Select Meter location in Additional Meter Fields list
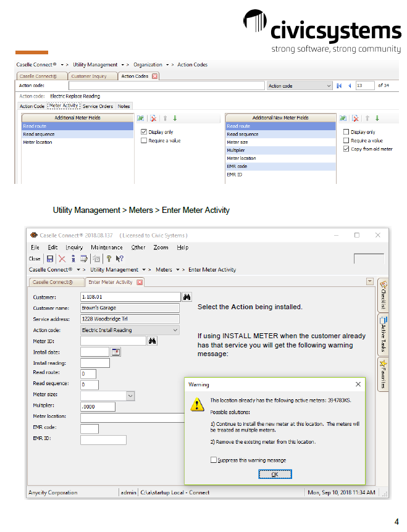407x532 pixels. 78,142
